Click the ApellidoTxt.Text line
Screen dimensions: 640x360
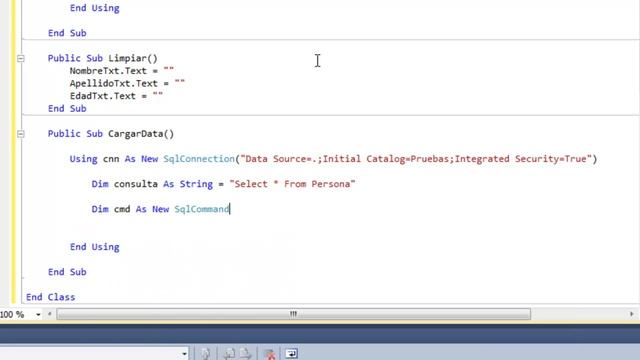[x=127, y=83]
